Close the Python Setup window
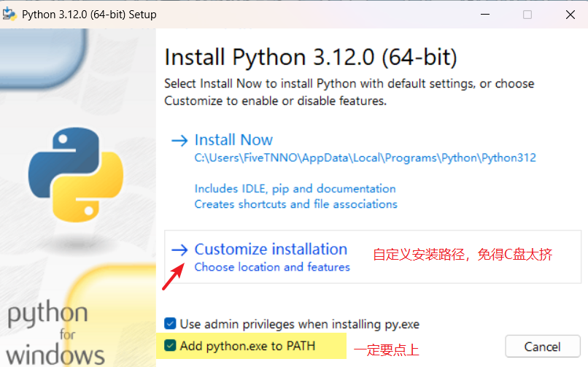This screenshot has width=588, height=367. [x=570, y=15]
